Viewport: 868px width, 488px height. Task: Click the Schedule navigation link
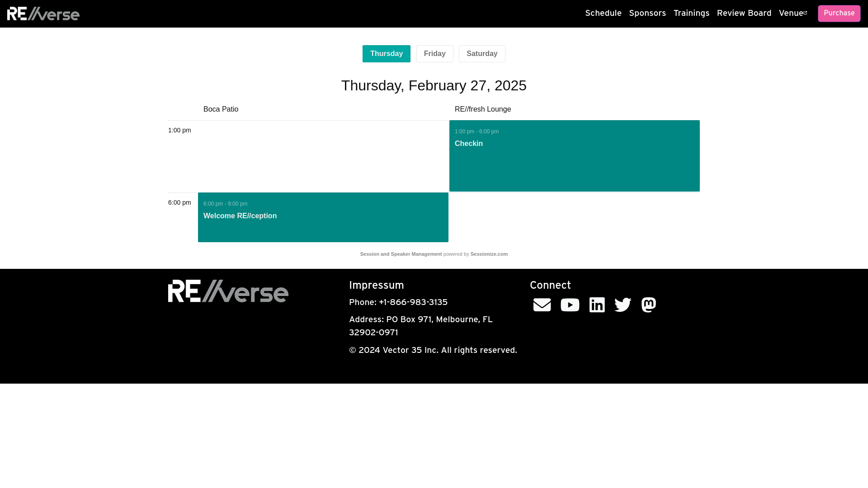click(604, 13)
